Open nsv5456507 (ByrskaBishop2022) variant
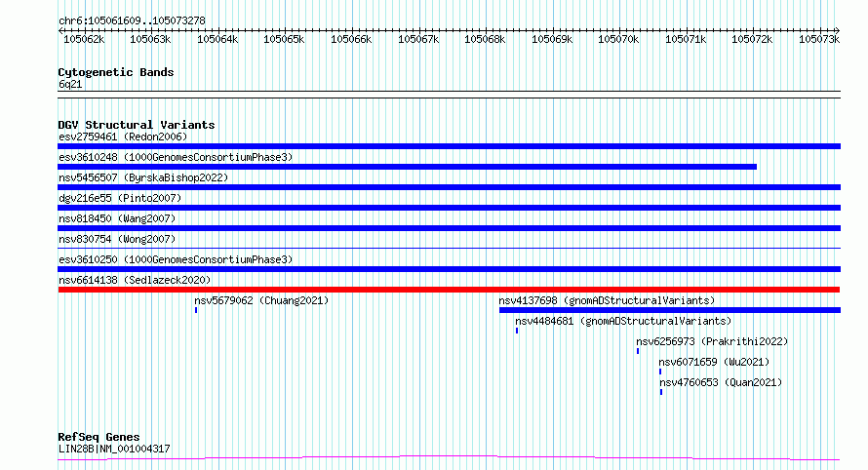The image size is (868, 470). [143, 177]
